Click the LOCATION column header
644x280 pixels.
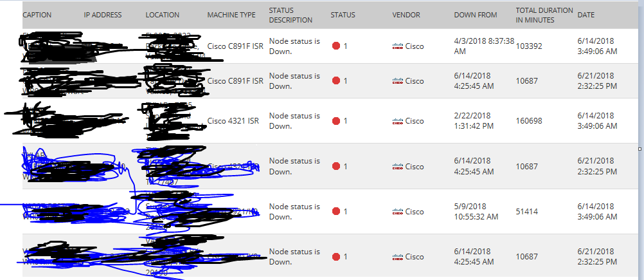point(162,15)
